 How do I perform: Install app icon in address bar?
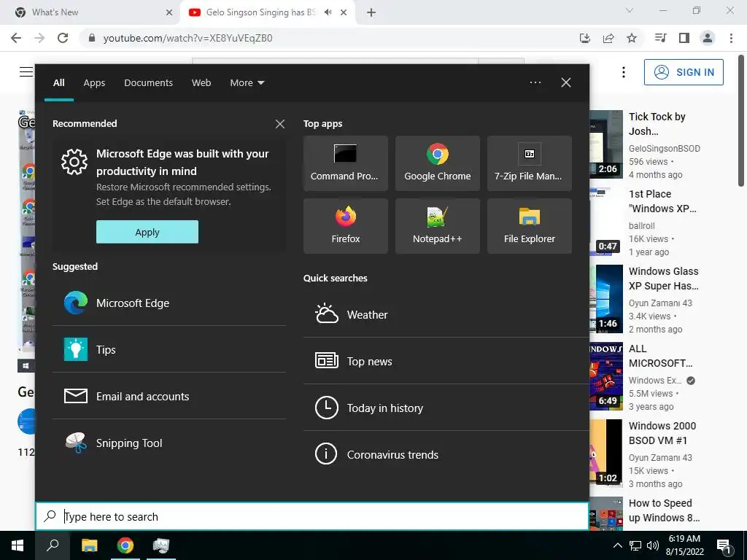pyautogui.click(x=585, y=38)
